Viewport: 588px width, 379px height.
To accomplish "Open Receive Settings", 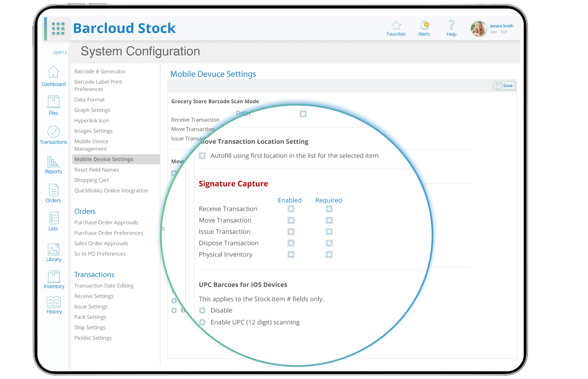I will (94, 296).
